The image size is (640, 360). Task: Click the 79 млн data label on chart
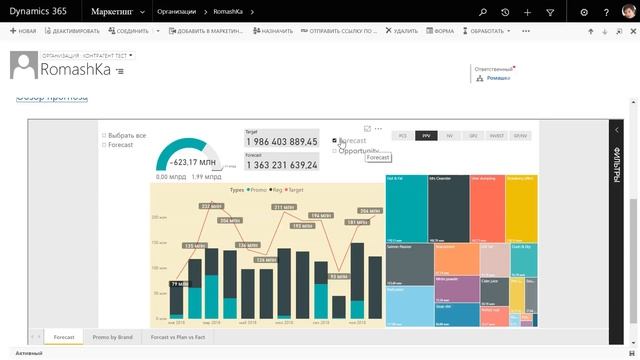click(x=180, y=284)
